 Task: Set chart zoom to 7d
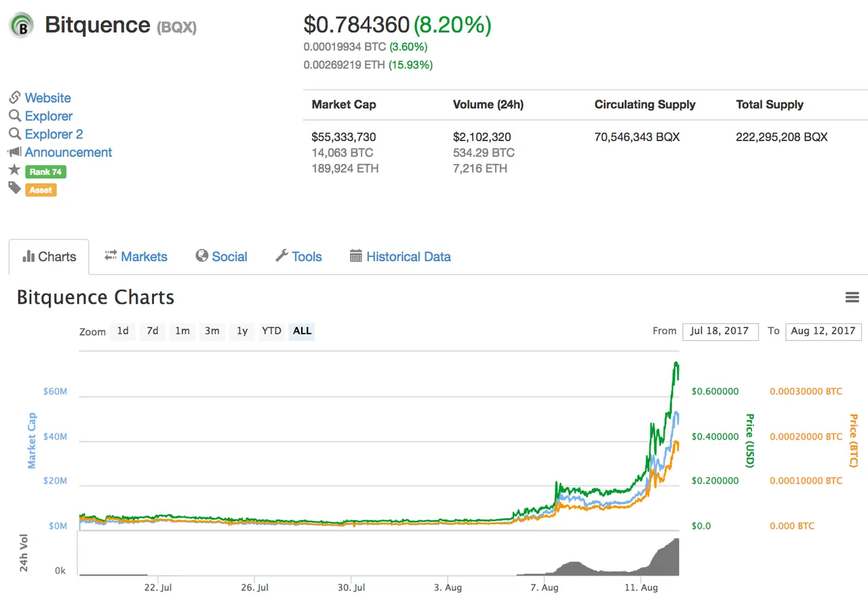tap(153, 331)
